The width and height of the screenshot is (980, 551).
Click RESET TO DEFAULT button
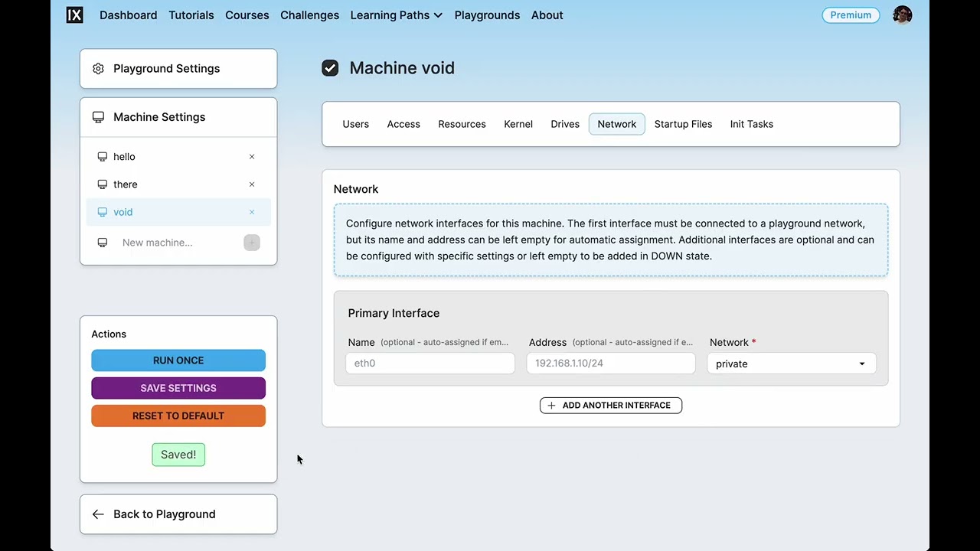coord(178,416)
